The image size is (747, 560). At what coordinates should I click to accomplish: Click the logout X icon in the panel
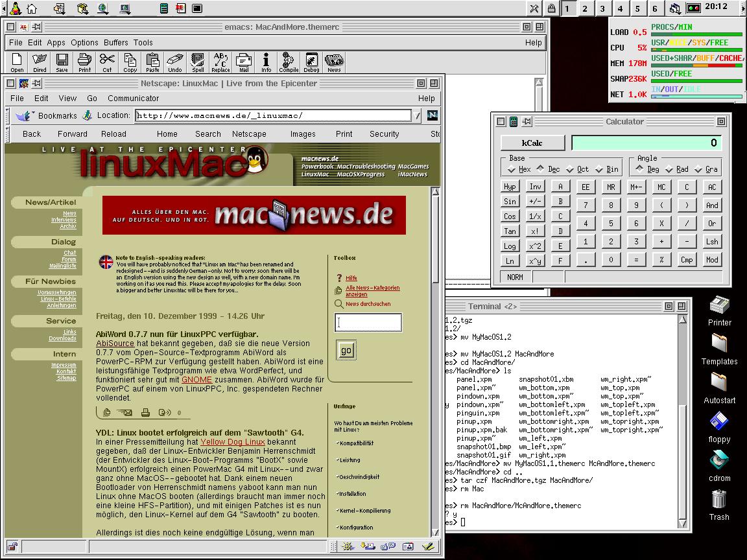click(534, 8)
